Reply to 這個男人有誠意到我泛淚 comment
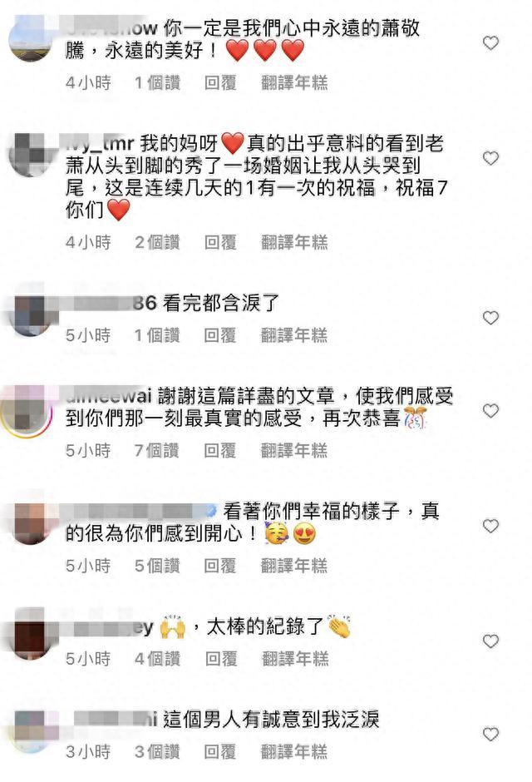The width and height of the screenshot is (532, 782). click(219, 751)
